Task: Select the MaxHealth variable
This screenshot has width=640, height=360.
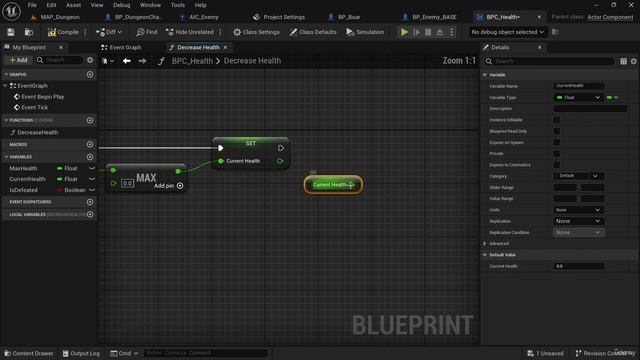Action: pos(23,168)
